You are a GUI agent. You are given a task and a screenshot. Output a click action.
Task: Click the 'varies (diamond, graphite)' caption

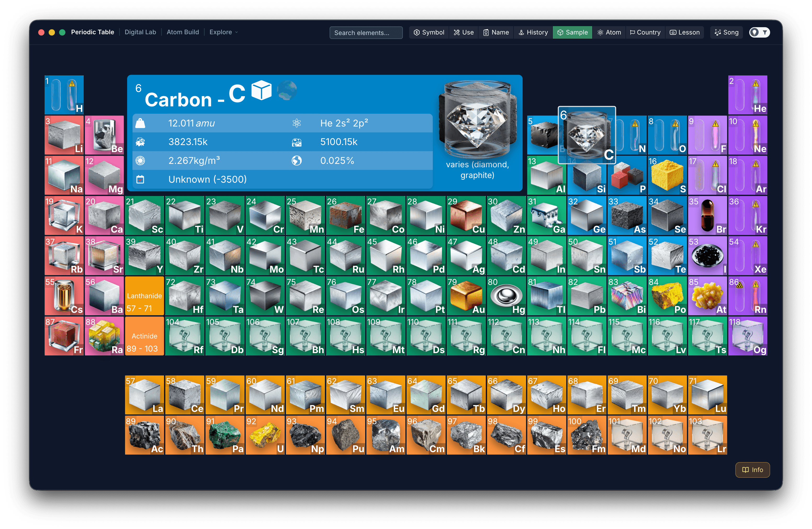[x=477, y=170]
